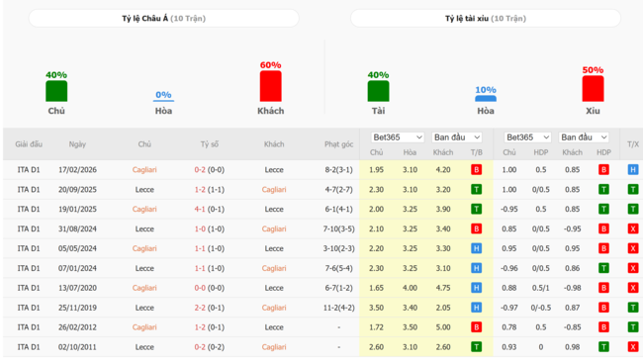
Task: Click corner stat 8-2(3-1)
Action: [338, 170]
